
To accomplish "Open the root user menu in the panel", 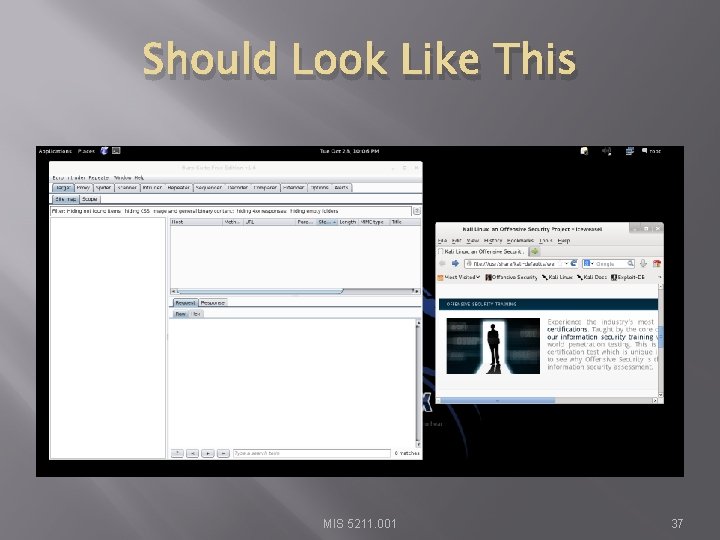I will tap(652, 151).
